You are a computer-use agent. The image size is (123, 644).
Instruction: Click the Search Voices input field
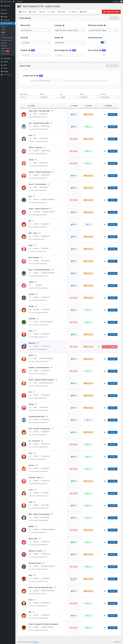click(29, 97)
